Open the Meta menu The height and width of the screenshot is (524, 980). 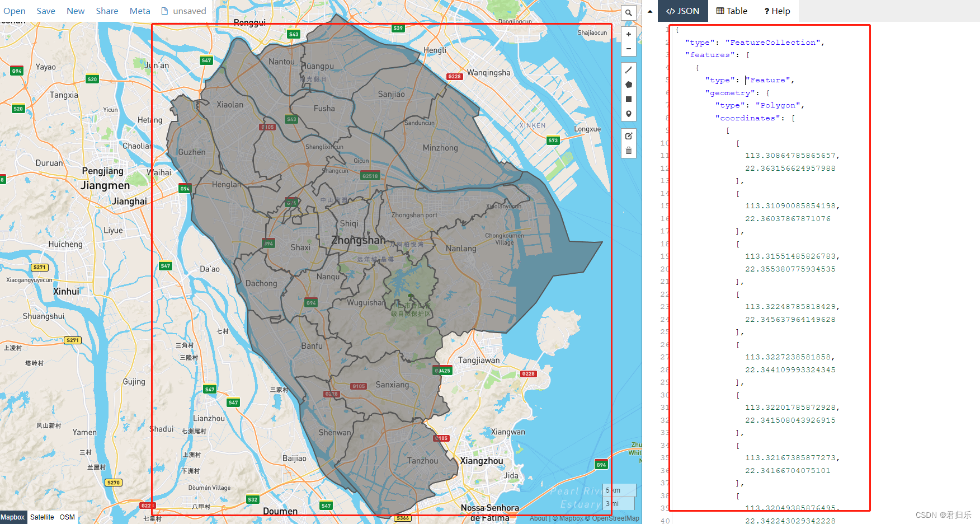(140, 11)
